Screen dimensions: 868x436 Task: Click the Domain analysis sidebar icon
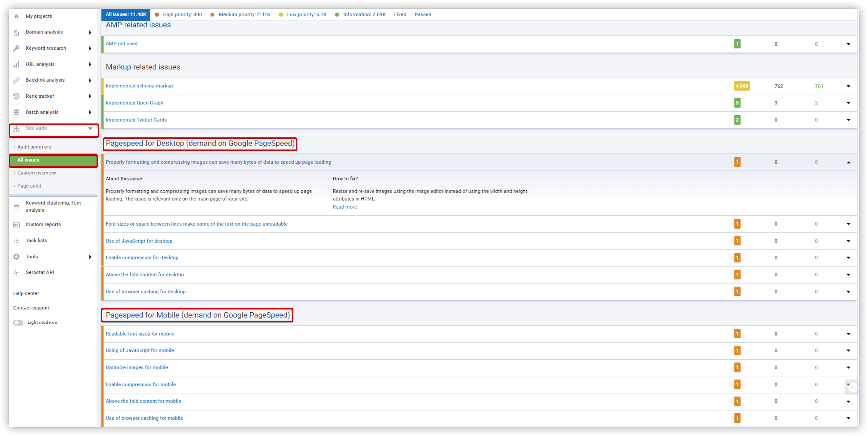(16, 32)
